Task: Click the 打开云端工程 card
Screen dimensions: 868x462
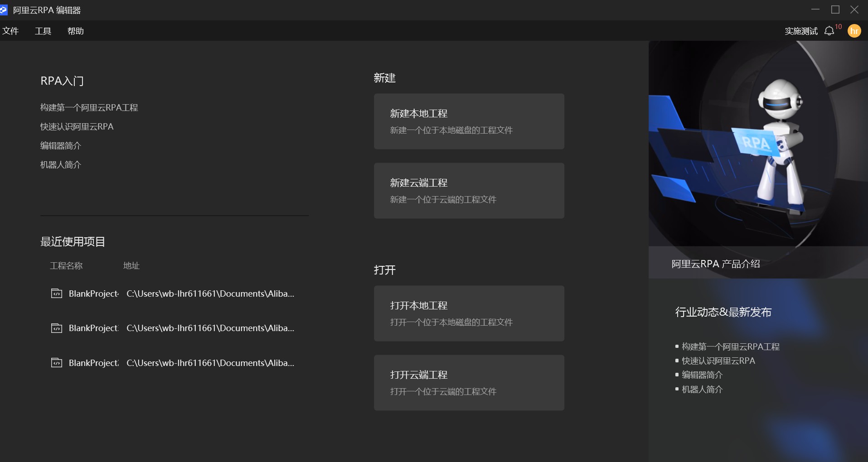Action: (469, 383)
